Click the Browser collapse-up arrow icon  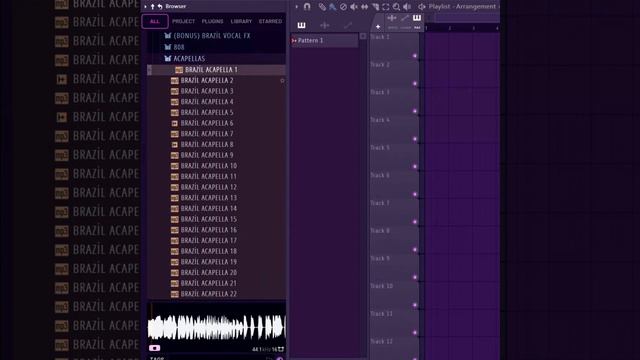point(153,7)
